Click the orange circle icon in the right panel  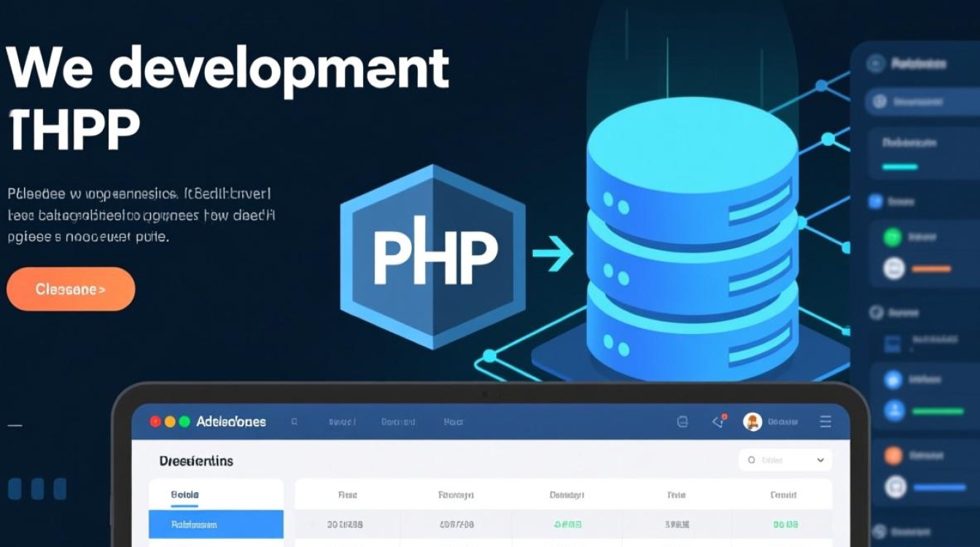coord(893,456)
